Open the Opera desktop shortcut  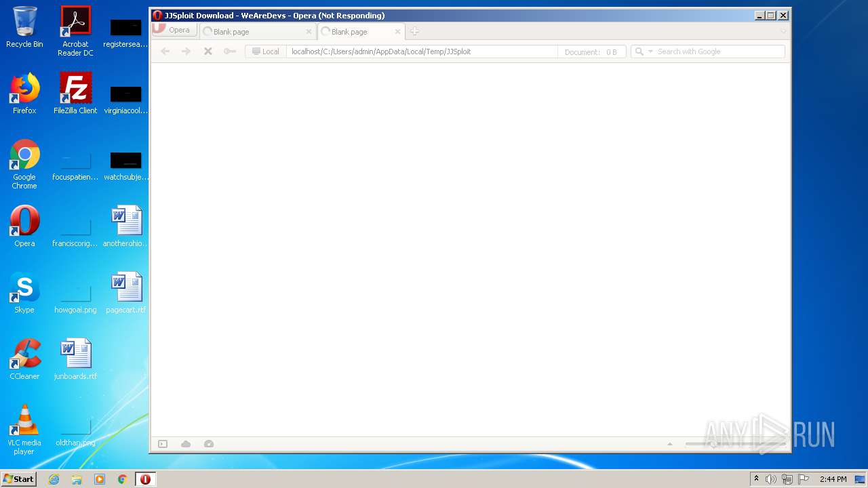click(x=24, y=226)
